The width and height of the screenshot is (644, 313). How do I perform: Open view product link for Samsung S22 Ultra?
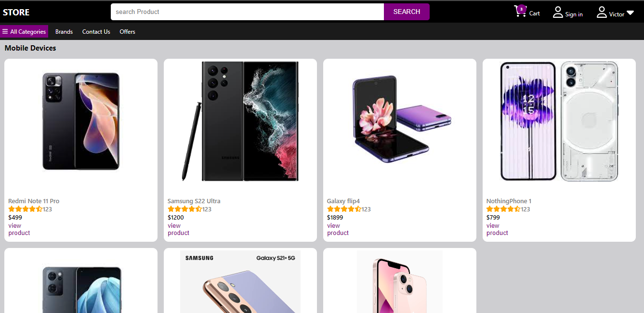point(178,229)
